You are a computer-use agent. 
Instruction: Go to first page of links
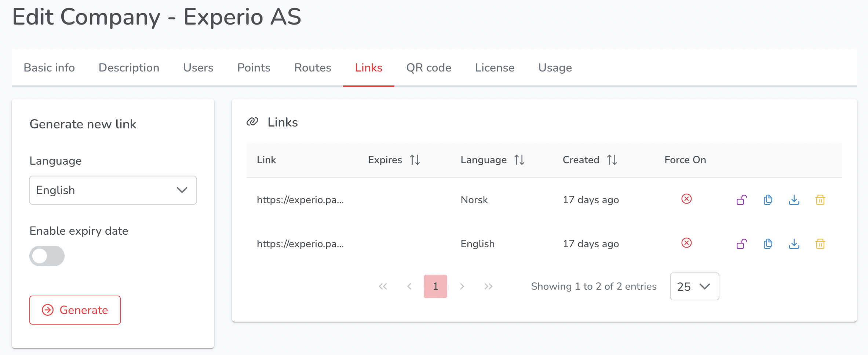click(383, 286)
